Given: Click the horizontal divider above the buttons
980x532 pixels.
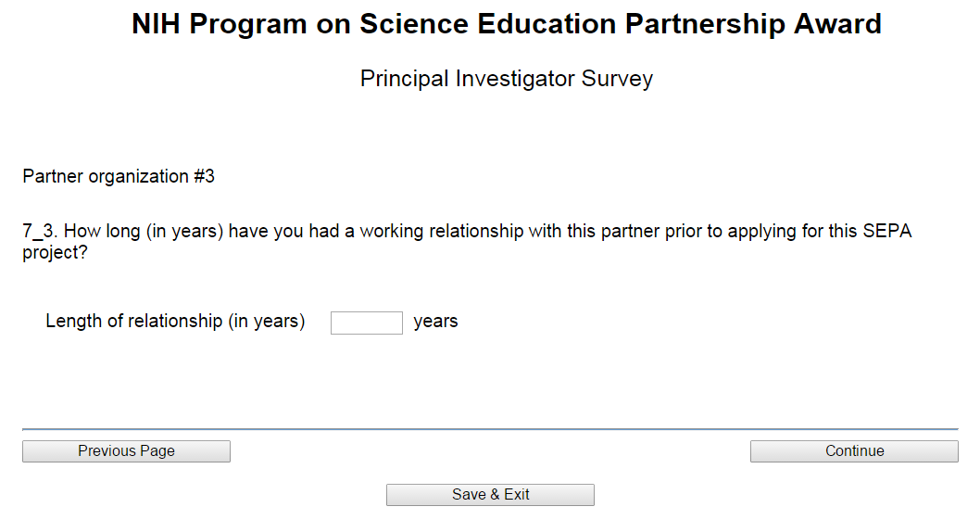Looking at the screenshot, I should tap(490, 429).
